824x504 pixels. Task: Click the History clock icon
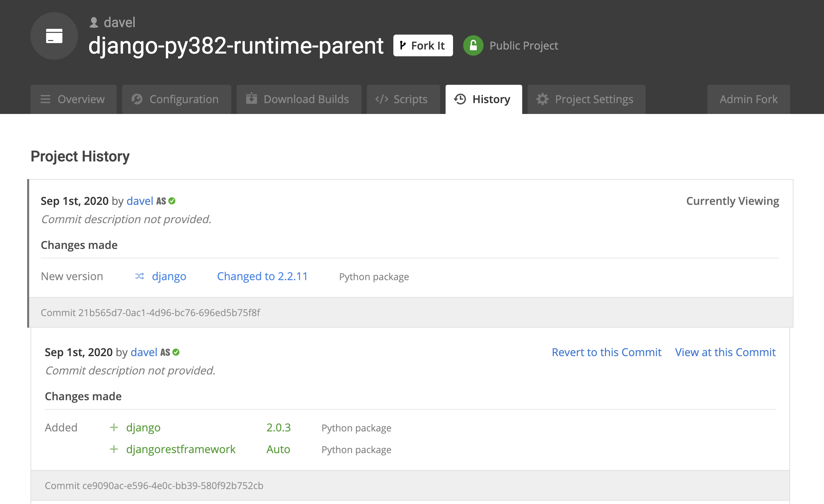pyautogui.click(x=460, y=99)
